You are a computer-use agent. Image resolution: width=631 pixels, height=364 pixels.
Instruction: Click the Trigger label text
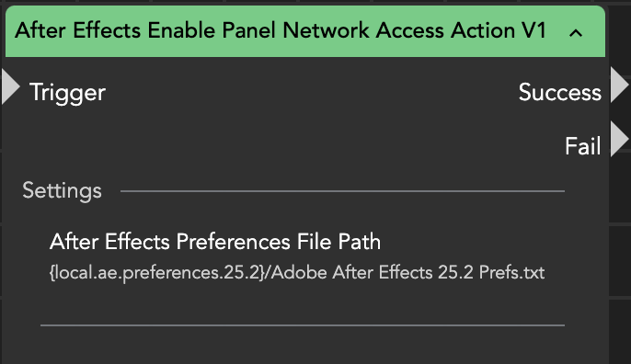68,94
